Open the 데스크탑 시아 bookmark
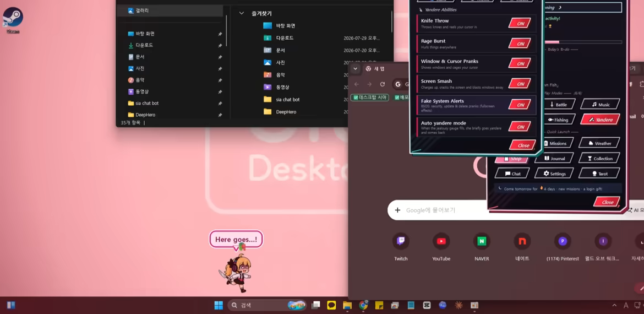Image resolution: width=644 pixels, height=314 pixels. pyautogui.click(x=370, y=98)
